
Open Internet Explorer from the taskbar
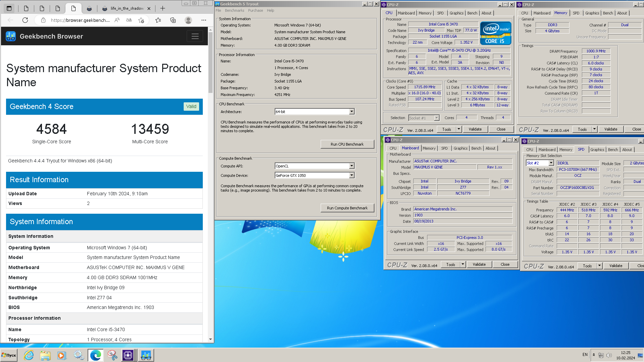coord(29,355)
